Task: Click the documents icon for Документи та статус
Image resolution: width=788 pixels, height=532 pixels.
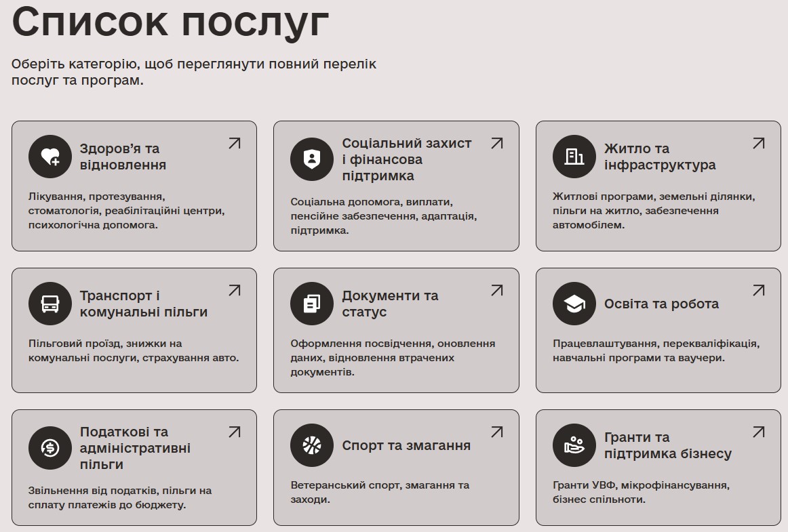Action: point(311,304)
